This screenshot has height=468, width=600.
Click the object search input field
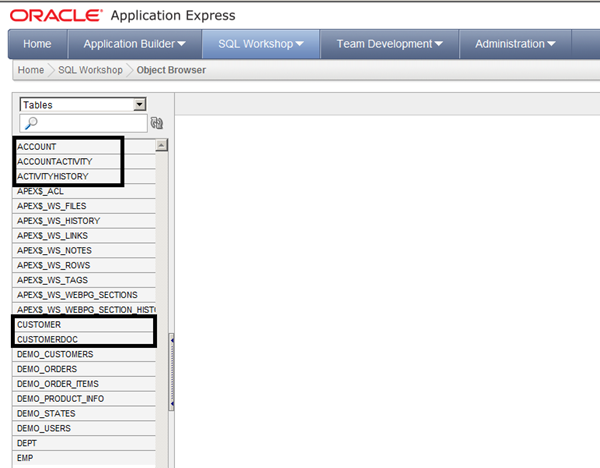tap(83, 123)
